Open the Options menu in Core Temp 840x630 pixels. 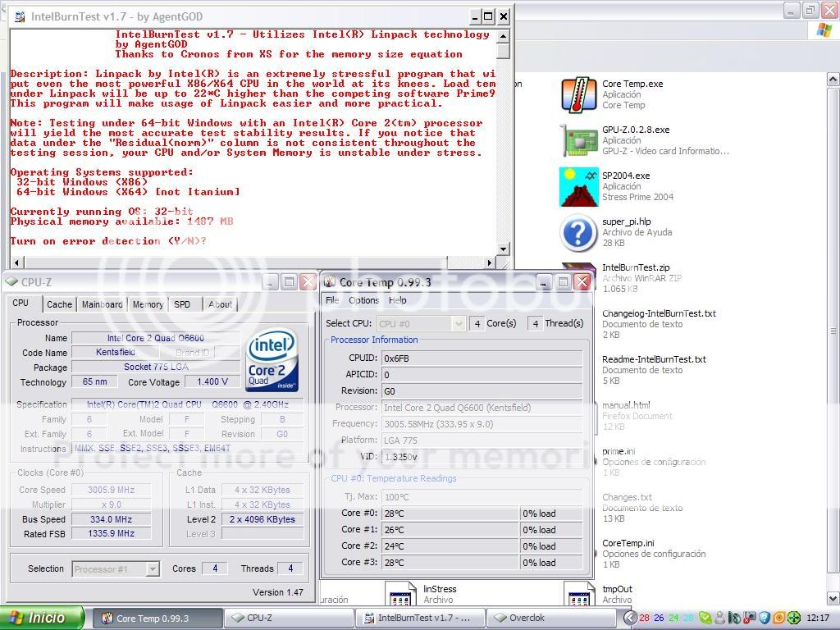[363, 300]
